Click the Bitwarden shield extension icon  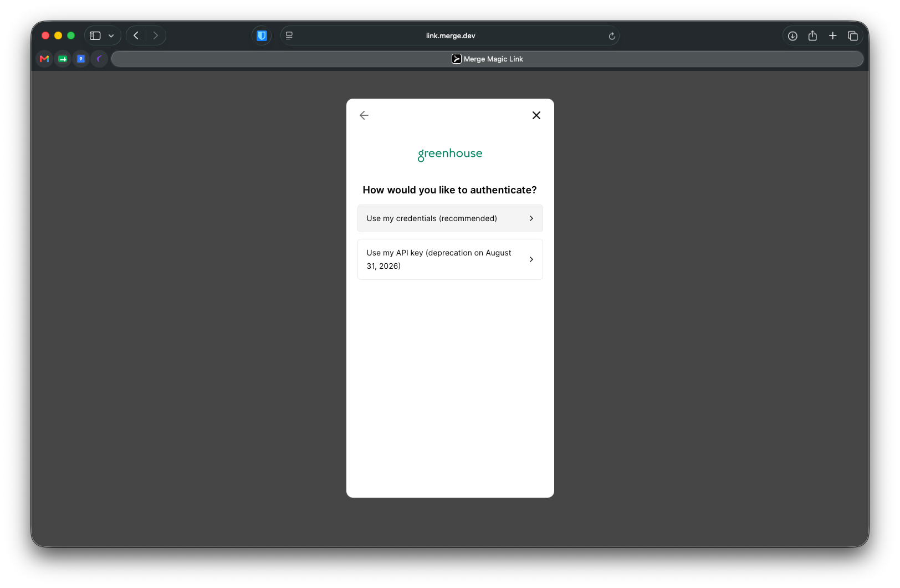[x=262, y=35]
